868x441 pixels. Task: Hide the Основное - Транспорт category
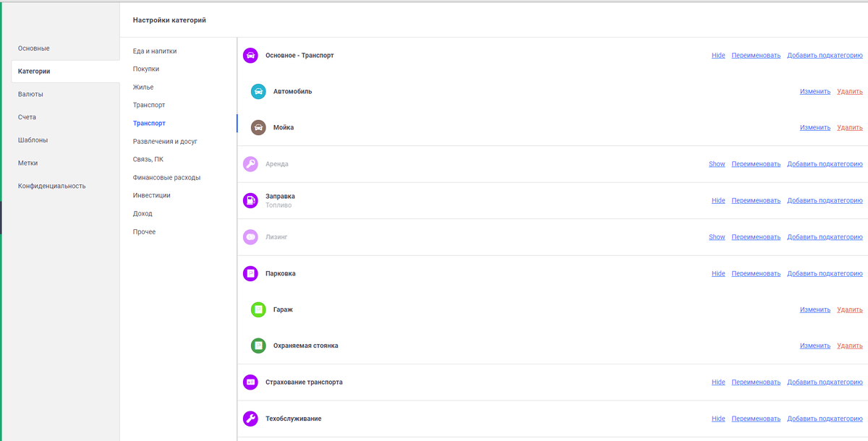pos(718,55)
